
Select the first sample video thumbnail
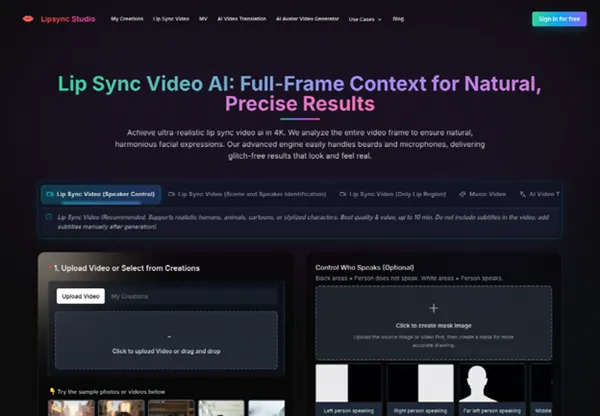pos(72,408)
